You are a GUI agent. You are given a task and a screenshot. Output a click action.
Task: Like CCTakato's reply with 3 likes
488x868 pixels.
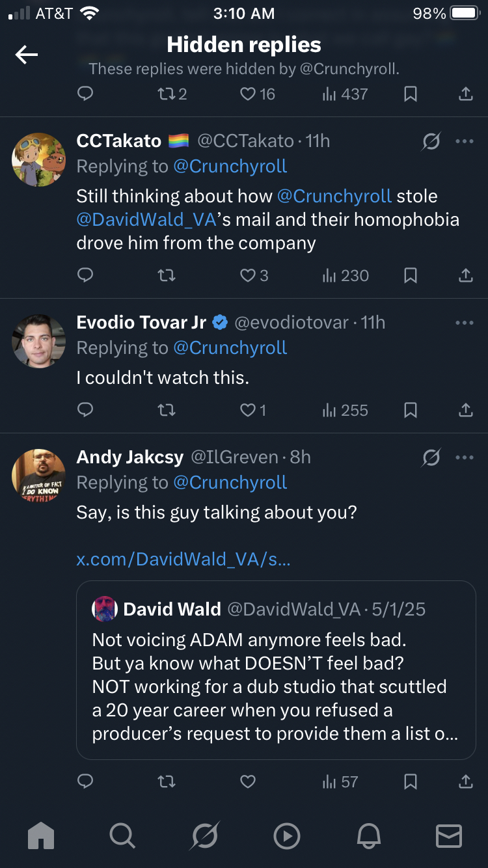[254, 276]
